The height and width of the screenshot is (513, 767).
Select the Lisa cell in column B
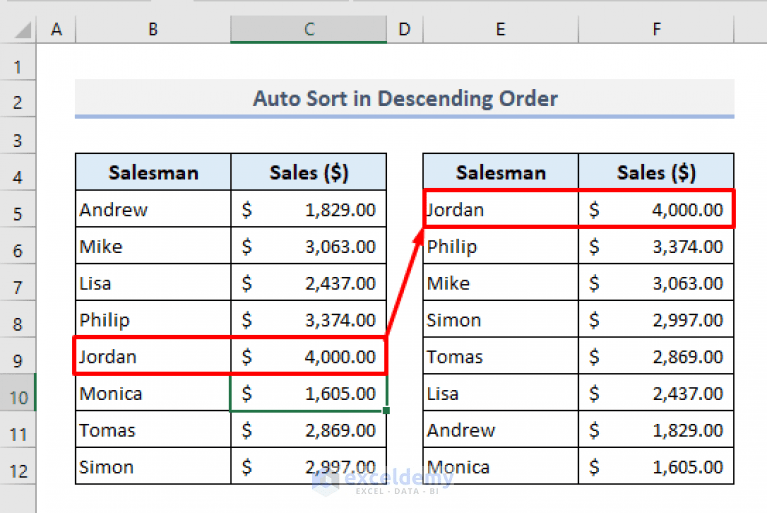click(153, 283)
